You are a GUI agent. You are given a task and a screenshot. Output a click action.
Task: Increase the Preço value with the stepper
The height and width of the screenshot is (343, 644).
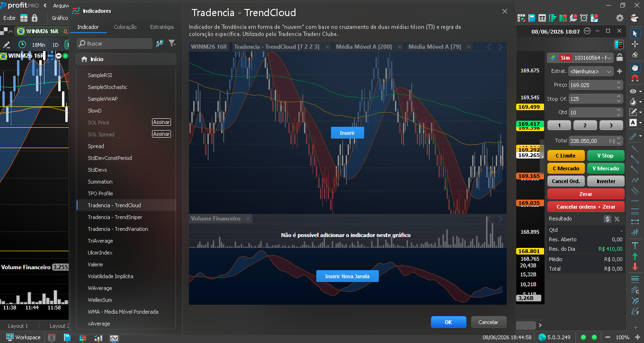[x=618, y=83]
